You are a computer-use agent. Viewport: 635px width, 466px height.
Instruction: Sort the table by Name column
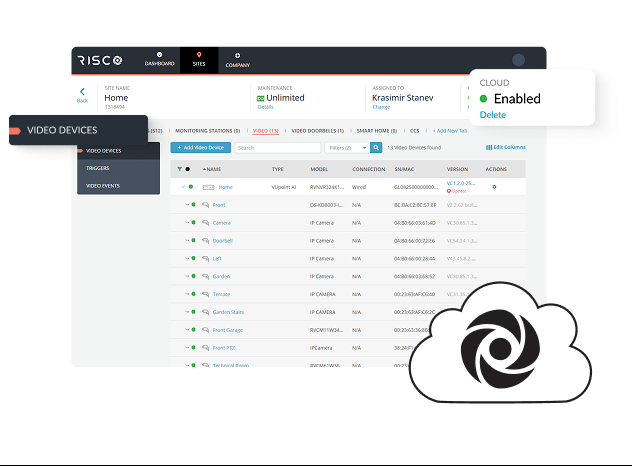point(213,169)
